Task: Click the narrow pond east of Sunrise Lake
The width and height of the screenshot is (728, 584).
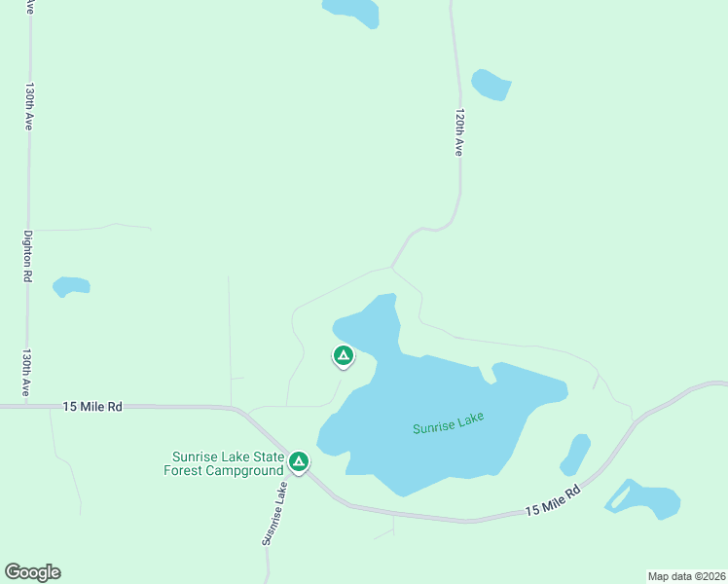Action: (575, 455)
